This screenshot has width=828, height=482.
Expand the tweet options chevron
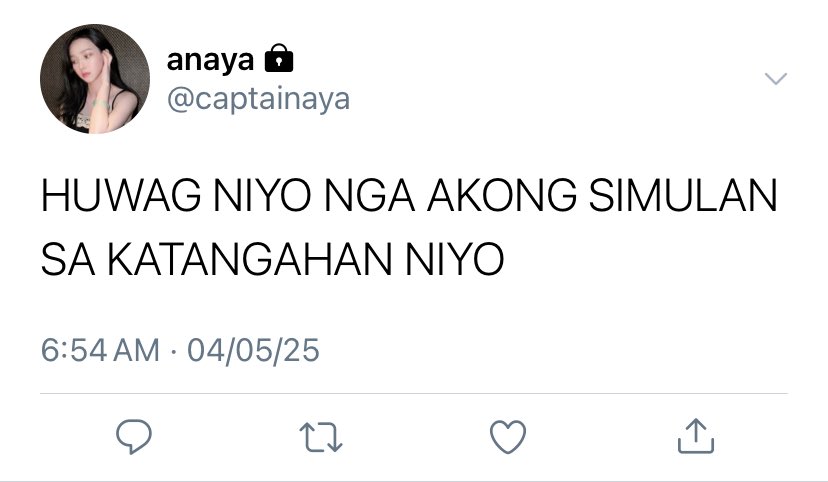click(776, 79)
